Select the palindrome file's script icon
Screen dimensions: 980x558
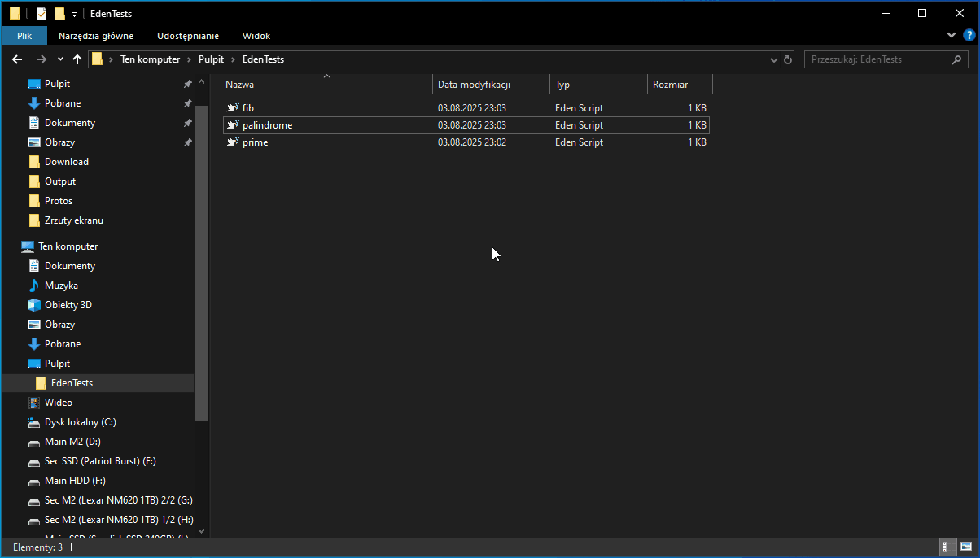(232, 125)
